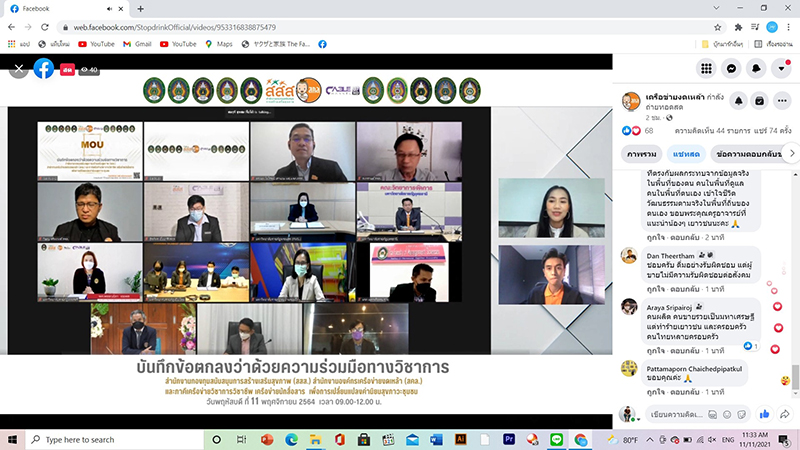
Task: Open account dropdown arrow
Action: 781,68
